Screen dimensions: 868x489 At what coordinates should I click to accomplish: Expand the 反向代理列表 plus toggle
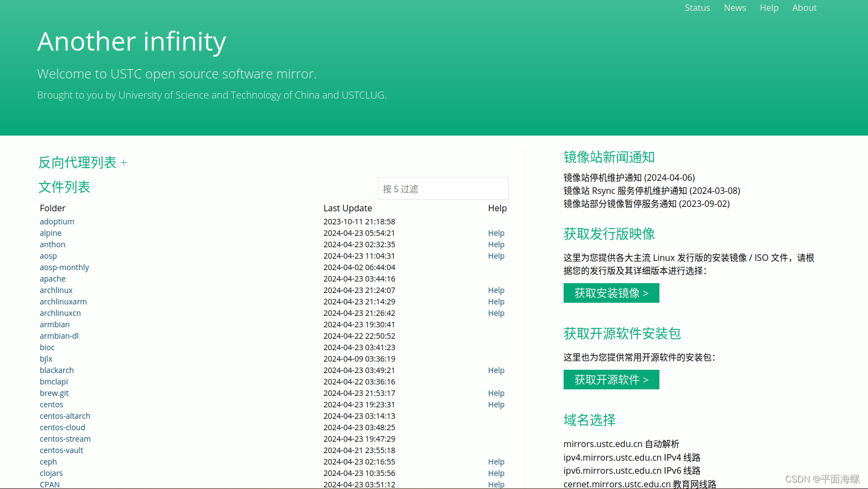[x=124, y=163]
